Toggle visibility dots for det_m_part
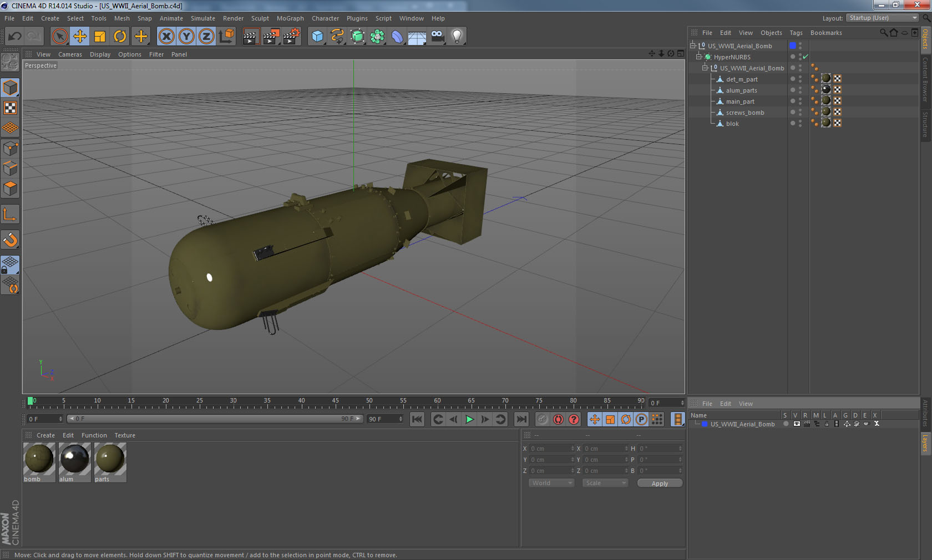The width and height of the screenshot is (932, 560). point(800,79)
